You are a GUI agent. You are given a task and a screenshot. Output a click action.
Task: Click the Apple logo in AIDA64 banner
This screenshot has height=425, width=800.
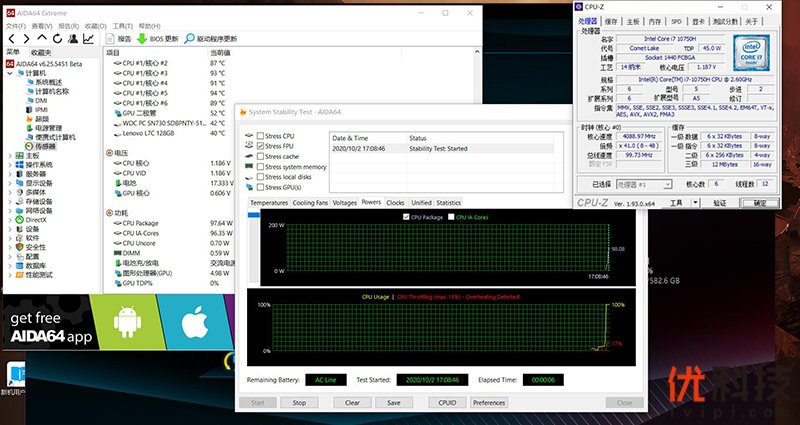point(194,322)
